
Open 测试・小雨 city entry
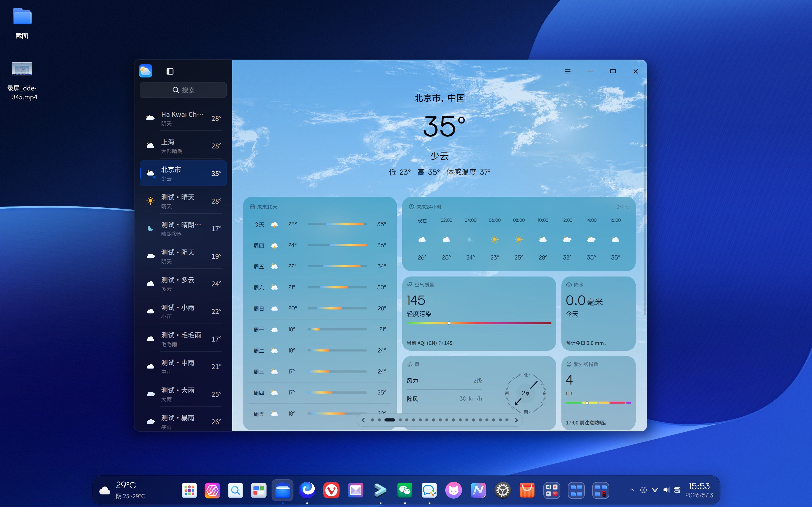[183, 311]
